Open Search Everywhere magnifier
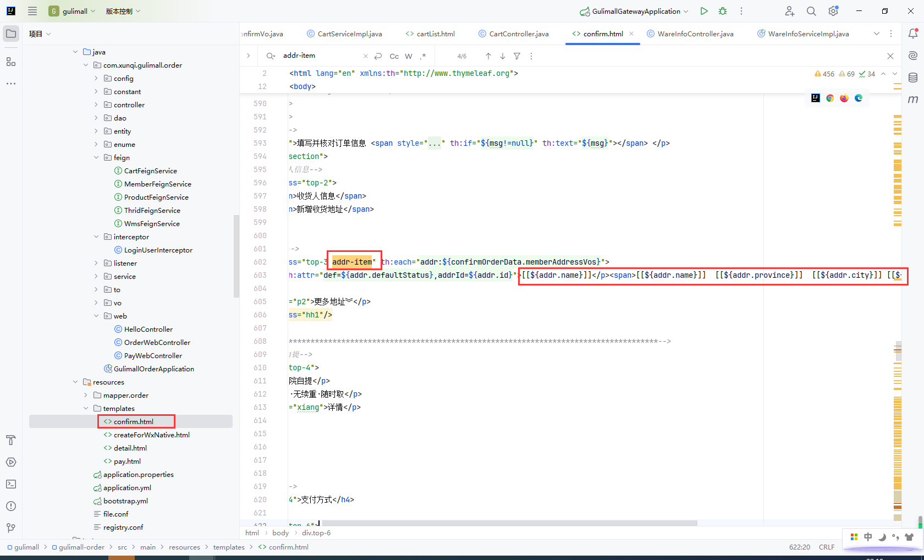Viewport: 924px width, 560px height. tap(811, 11)
